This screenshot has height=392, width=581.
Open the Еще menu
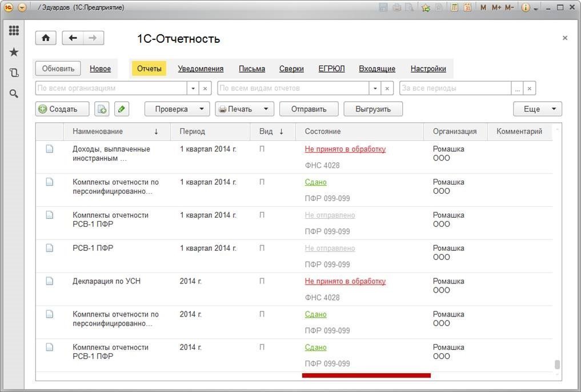537,109
